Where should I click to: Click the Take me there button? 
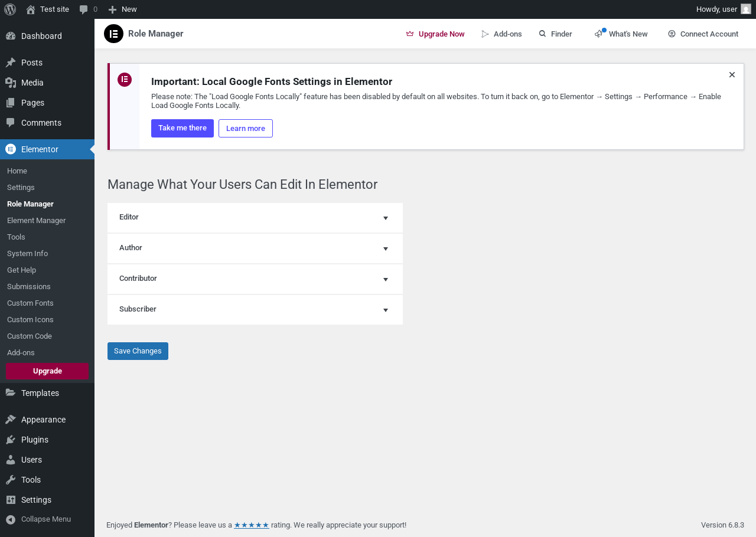pyautogui.click(x=183, y=128)
